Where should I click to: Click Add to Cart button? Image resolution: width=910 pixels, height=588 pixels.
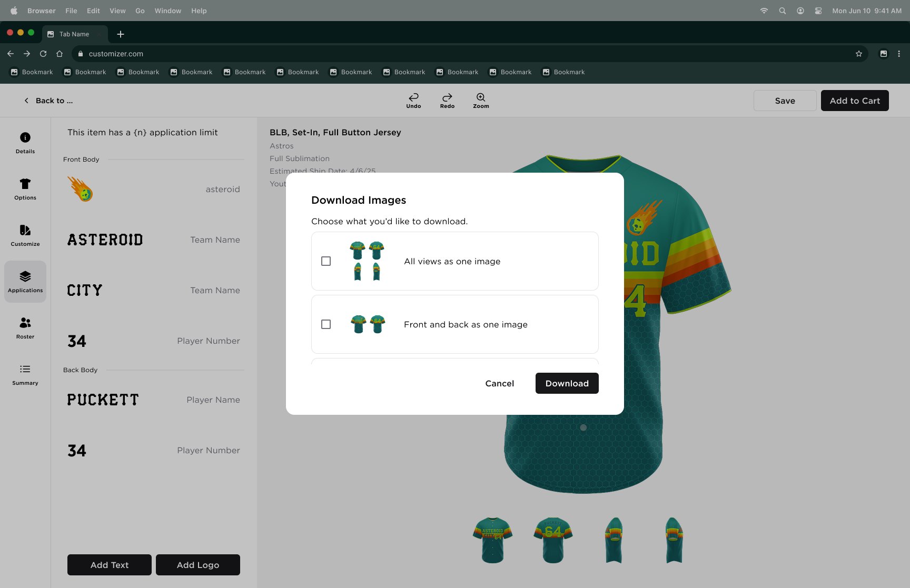pyautogui.click(x=855, y=101)
